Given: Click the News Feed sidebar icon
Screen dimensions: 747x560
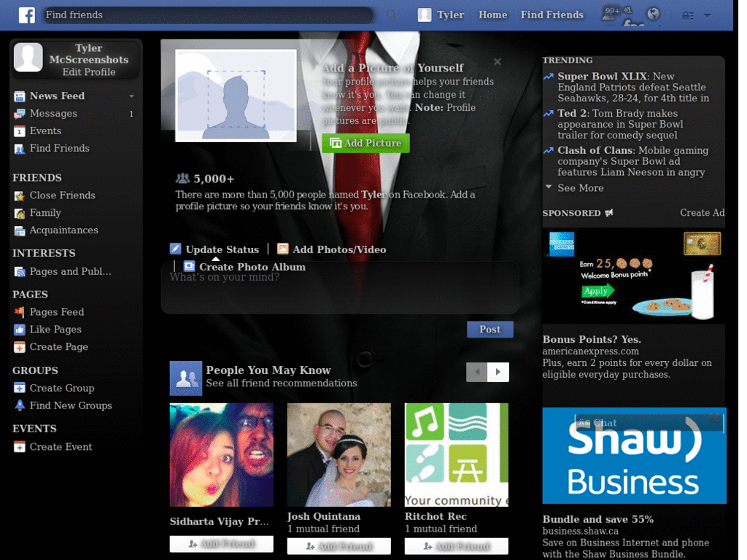Looking at the screenshot, I should [20, 97].
